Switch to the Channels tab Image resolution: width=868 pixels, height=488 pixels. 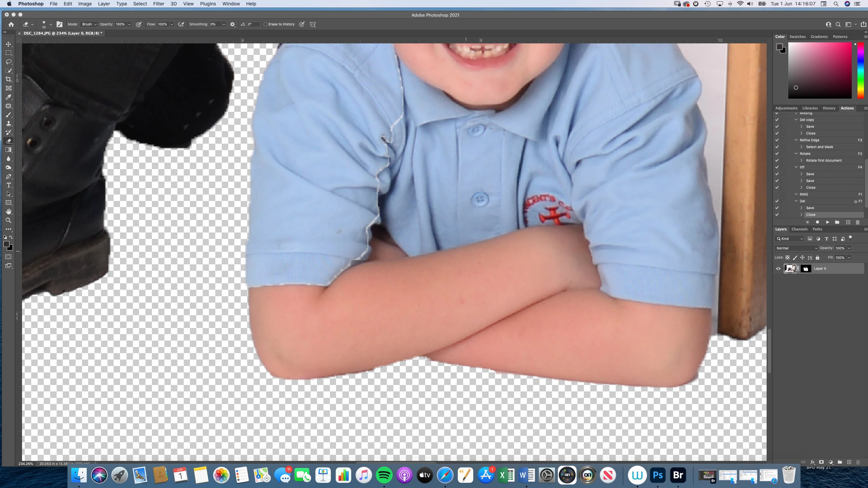799,229
